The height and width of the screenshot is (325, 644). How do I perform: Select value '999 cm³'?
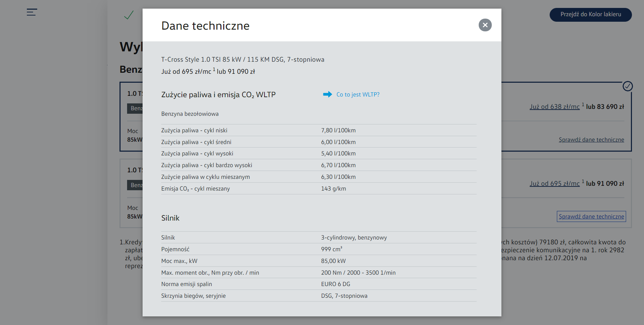331,249
